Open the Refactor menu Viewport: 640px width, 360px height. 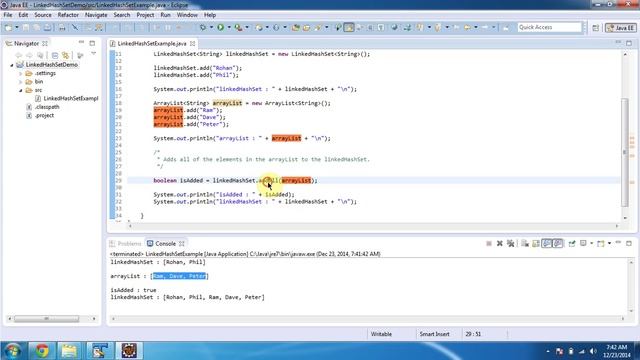(x=68, y=15)
